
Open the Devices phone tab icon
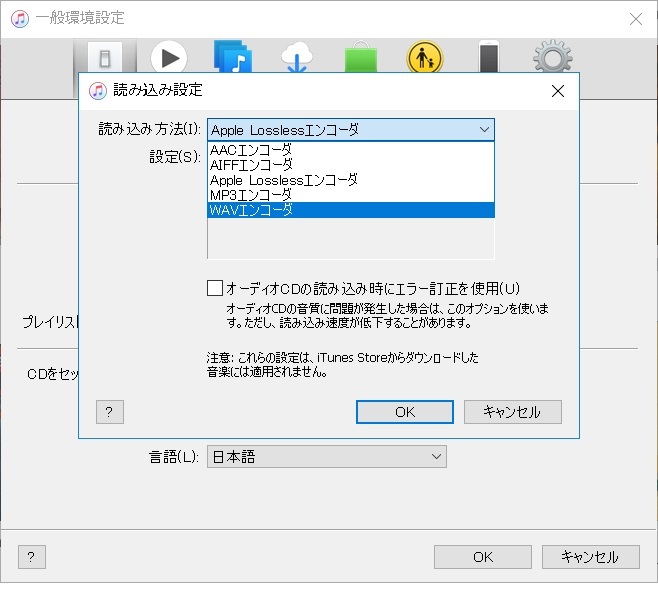(489, 57)
